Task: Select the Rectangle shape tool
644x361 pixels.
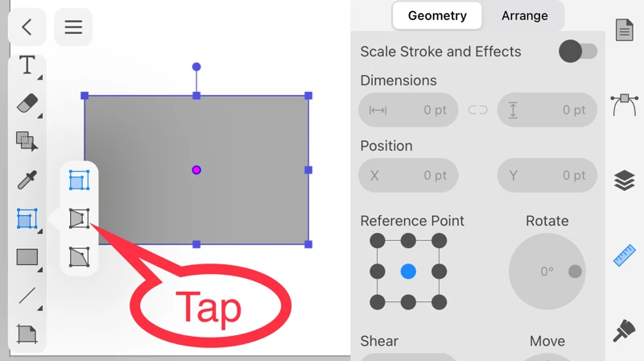Action: [x=27, y=257]
